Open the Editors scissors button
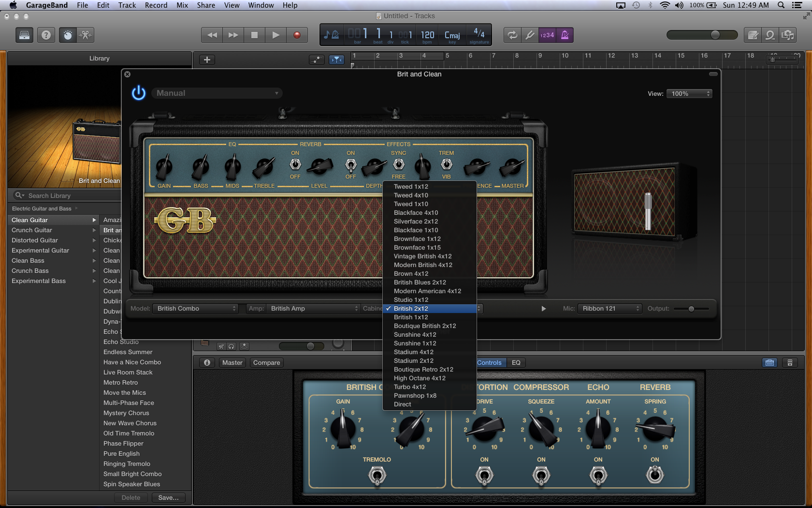 (x=85, y=35)
